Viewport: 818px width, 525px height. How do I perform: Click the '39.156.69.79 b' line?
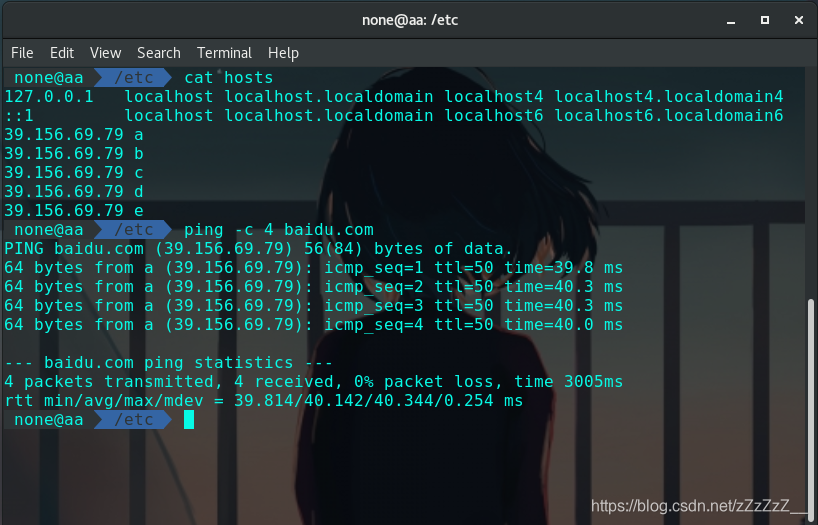point(74,153)
